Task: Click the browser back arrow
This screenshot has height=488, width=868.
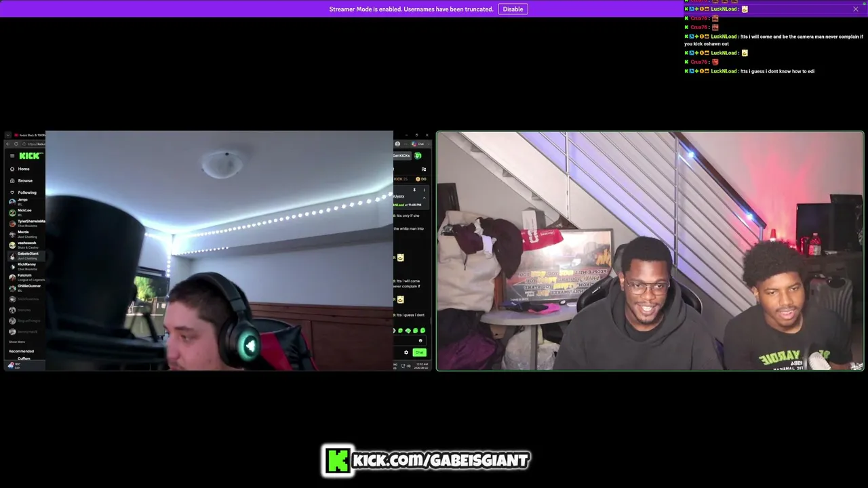Action: pyautogui.click(x=8, y=144)
